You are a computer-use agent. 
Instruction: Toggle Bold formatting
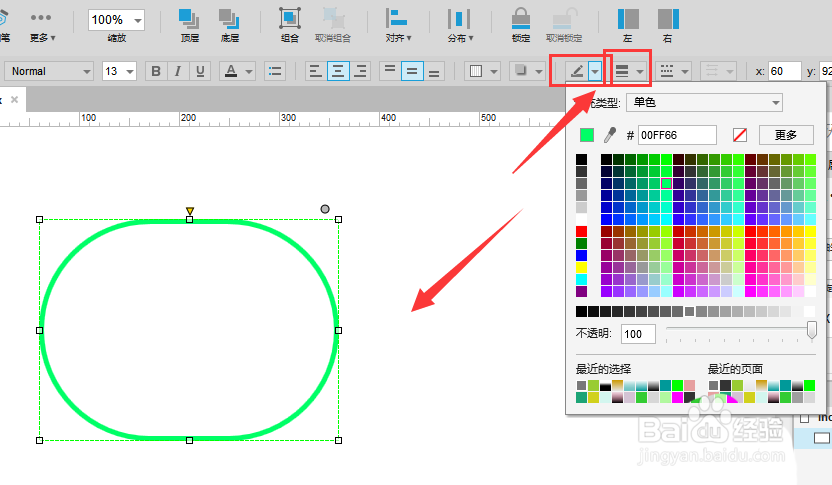(156, 71)
